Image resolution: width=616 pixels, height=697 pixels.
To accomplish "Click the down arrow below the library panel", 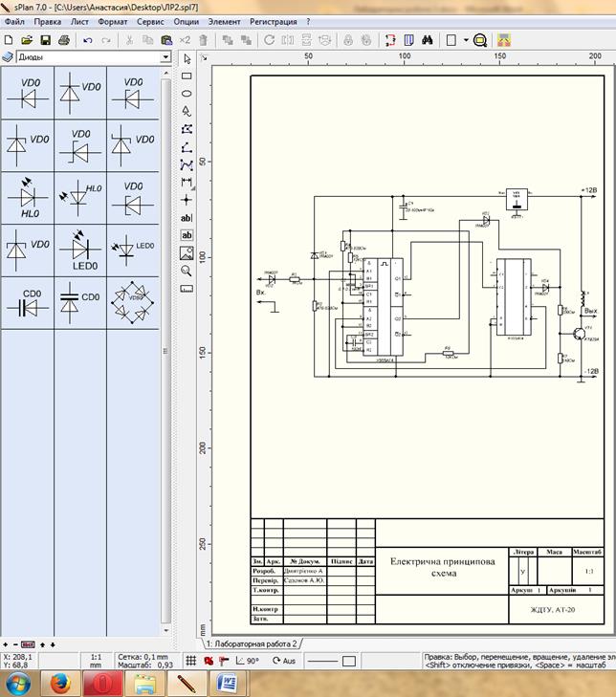I will coord(53,644).
